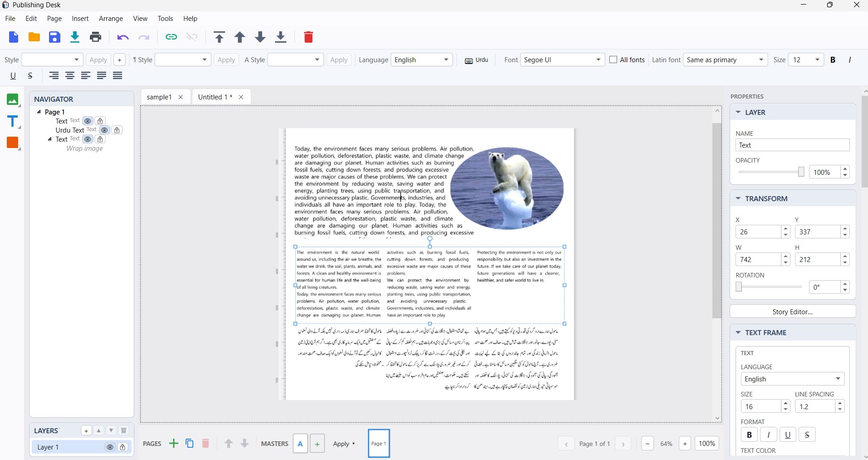Open the master page Apply menu
Viewport: 868px width, 460px height.
[344, 444]
